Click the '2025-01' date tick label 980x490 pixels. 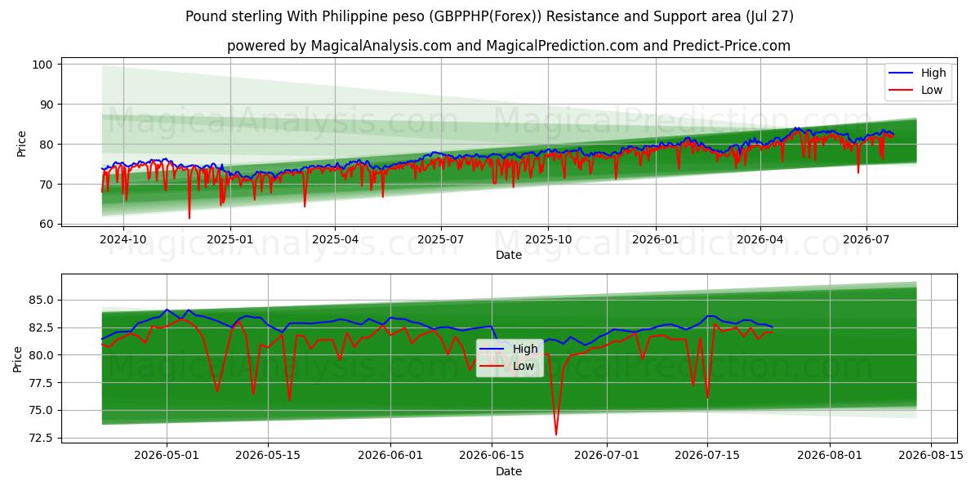(229, 240)
